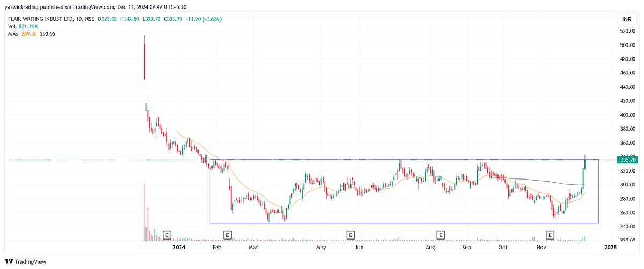Click the 520.00 price axis label
The image size is (644, 269).
tap(628, 31)
